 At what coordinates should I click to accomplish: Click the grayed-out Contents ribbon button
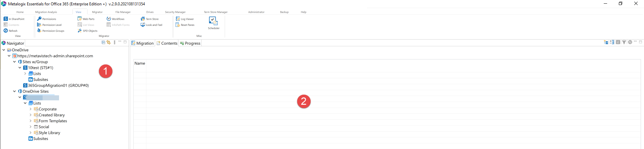click(11, 25)
